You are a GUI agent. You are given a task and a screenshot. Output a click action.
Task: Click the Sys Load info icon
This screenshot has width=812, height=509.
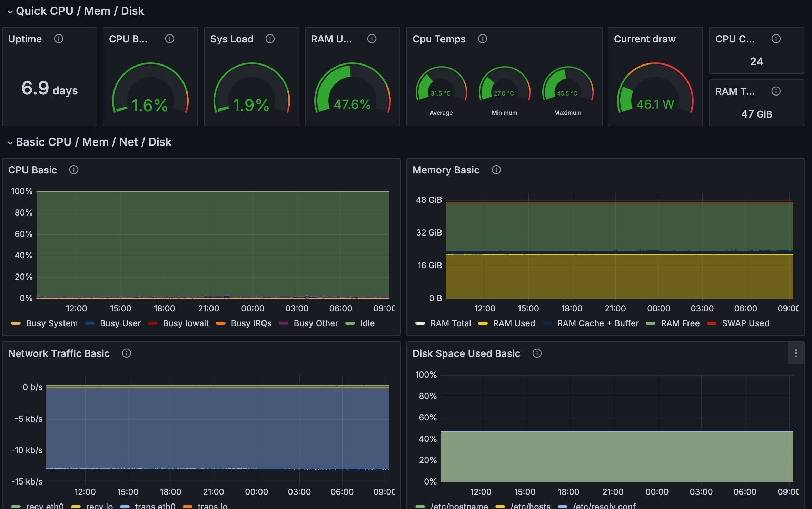(x=270, y=39)
